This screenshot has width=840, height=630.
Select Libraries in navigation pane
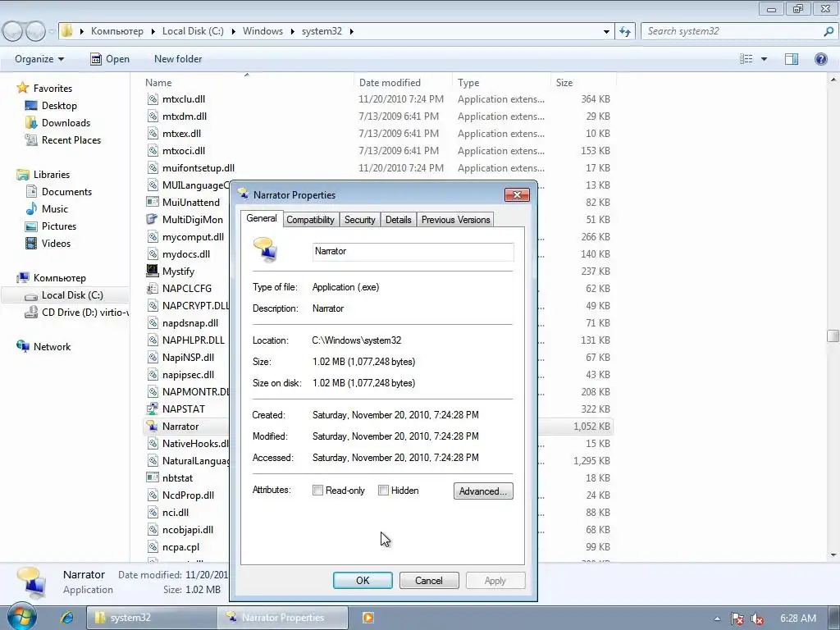(51, 175)
